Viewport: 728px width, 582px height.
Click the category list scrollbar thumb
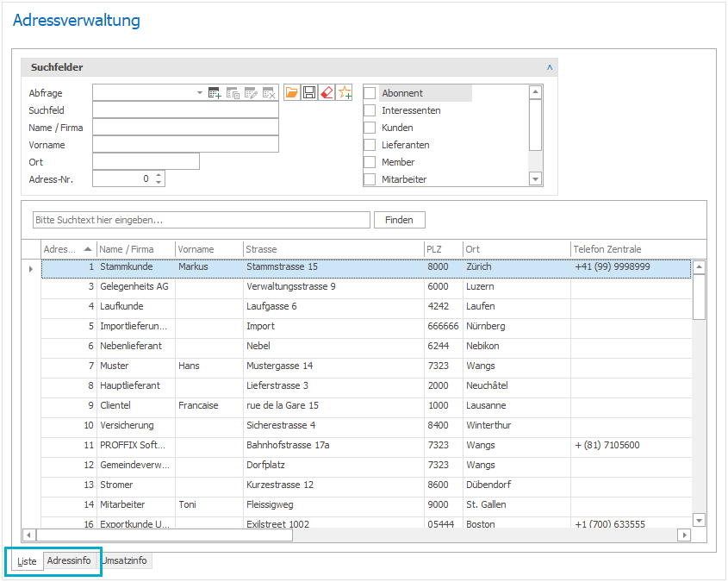click(x=535, y=124)
